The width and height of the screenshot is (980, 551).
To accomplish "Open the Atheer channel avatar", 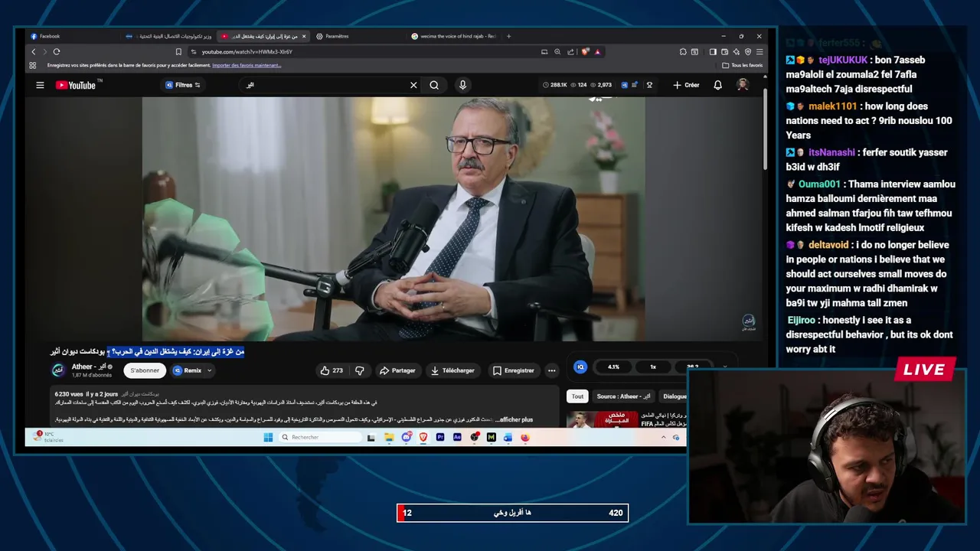I will click(58, 370).
